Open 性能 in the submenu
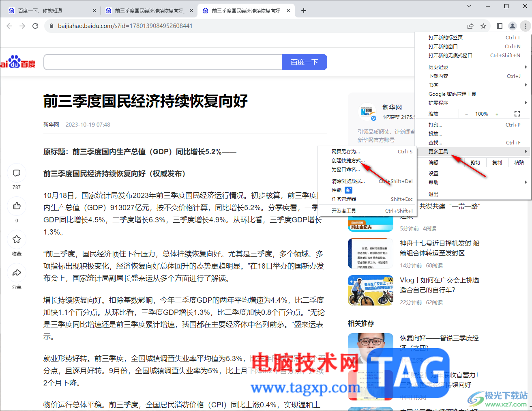The image size is (532, 411). coord(367,190)
